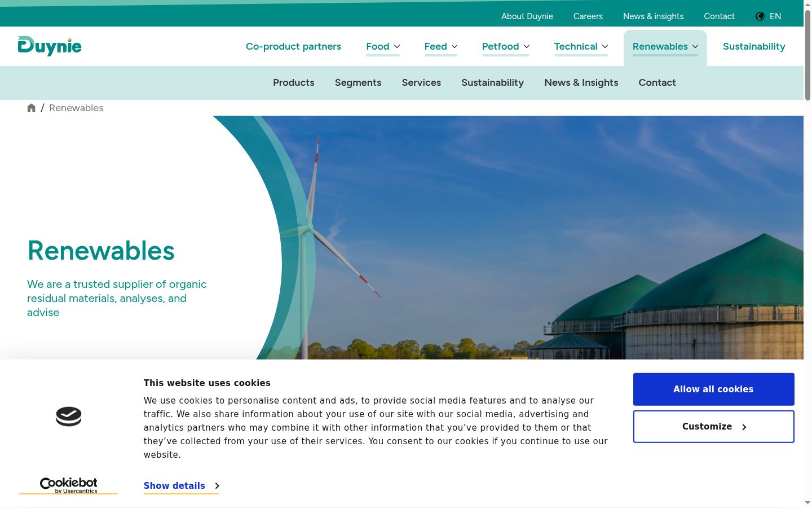Screen dimensions: 812x508
Task: Open Contact in the top bar
Action: click(719, 16)
